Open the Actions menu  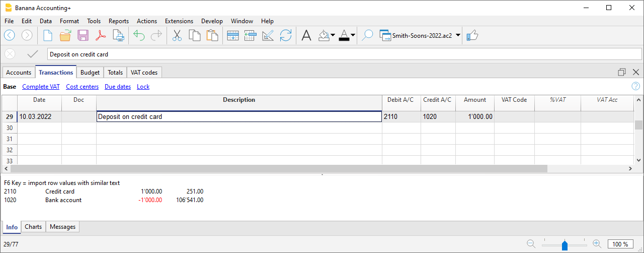tap(147, 21)
